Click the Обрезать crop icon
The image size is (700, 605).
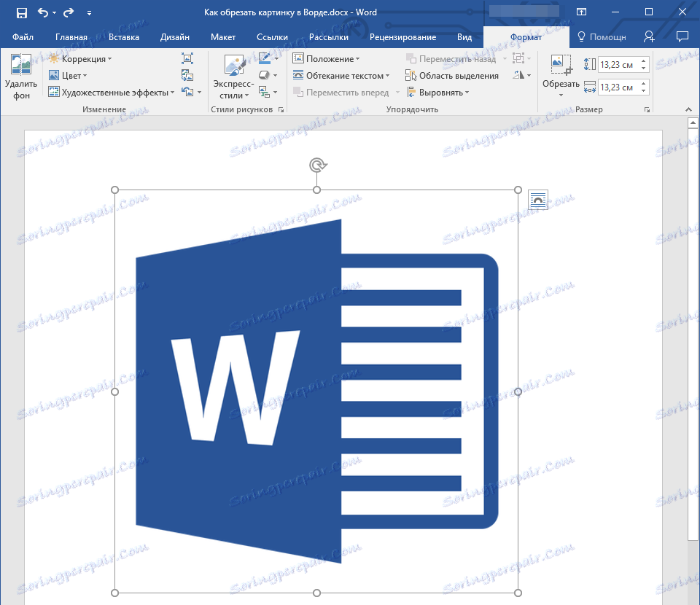coord(561,66)
